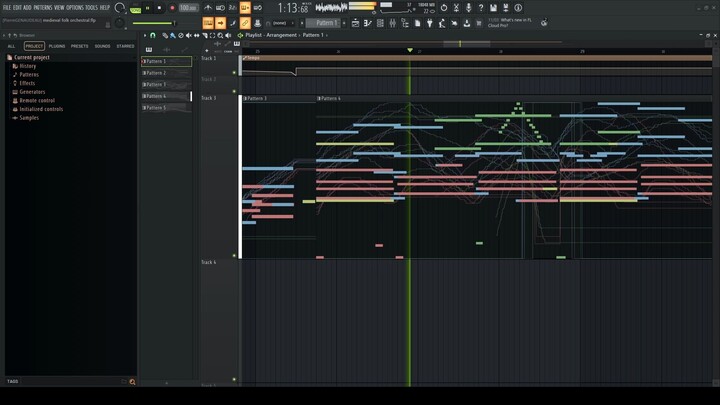Stop playback with the stop button
Image resolution: width=720 pixels, height=405 pixels.
click(159, 8)
